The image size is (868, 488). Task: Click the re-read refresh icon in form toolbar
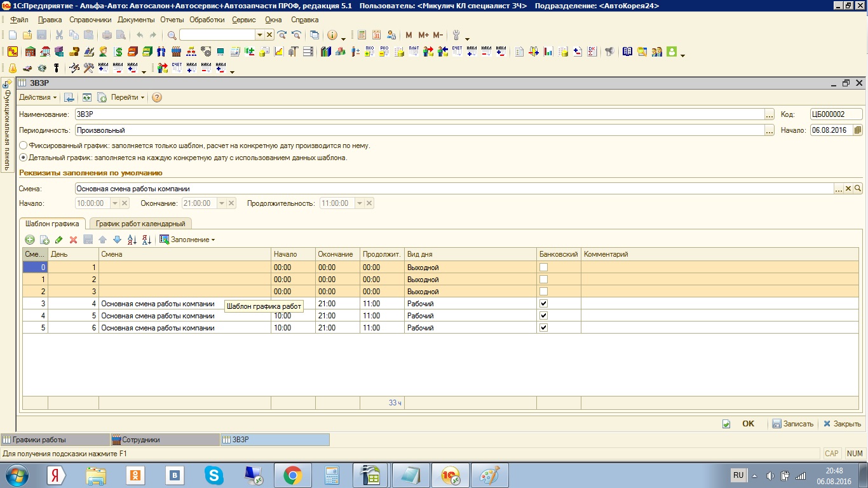click(x=86, y=97)
